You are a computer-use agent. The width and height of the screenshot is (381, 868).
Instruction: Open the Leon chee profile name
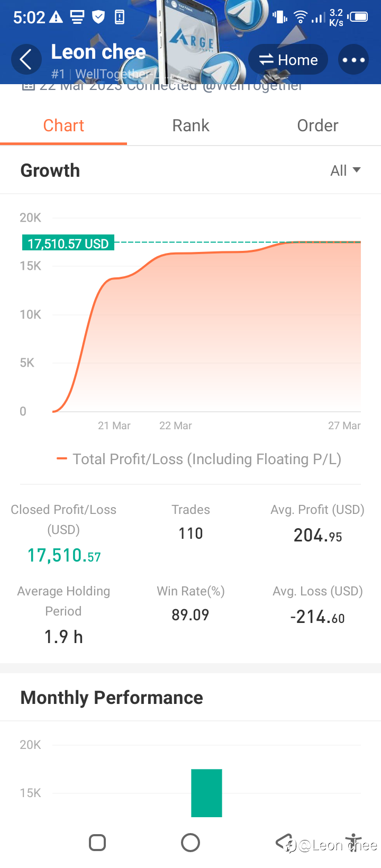98,52
